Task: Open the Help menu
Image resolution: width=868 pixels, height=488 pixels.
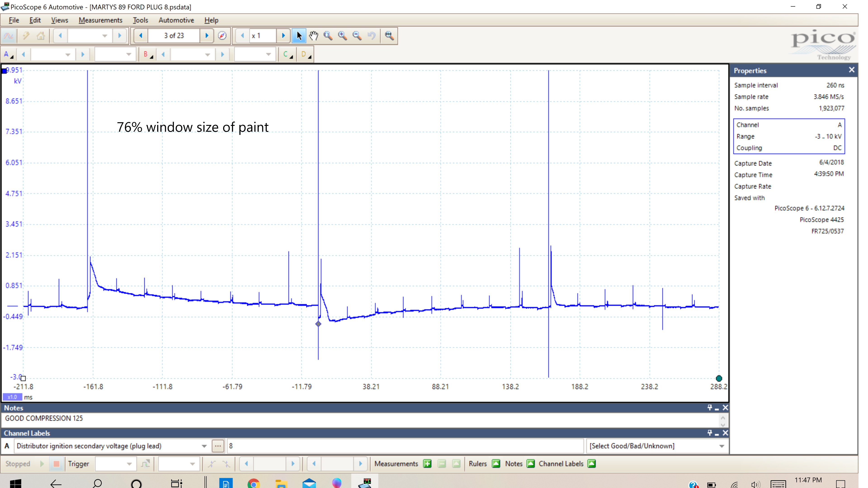Action: pos(211,20)
